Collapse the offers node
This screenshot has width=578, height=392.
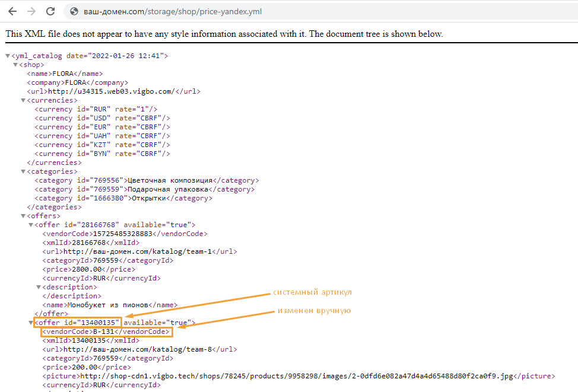(x=23, y=216)
